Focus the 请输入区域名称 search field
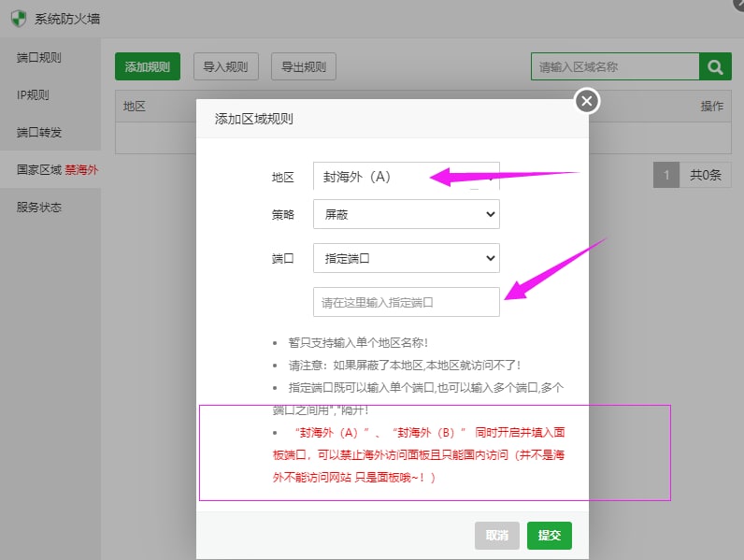744x560 pixels. tap(615, 66)
